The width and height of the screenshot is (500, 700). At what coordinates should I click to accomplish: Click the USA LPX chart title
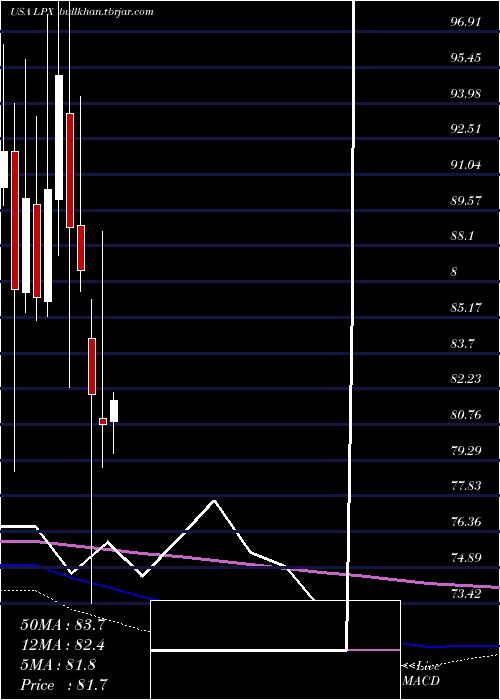click(x=33, y=12)
